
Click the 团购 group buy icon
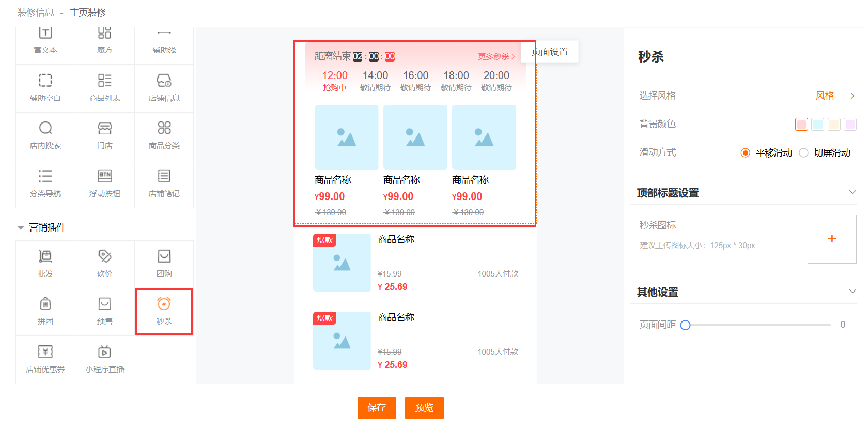pyautogui.click(x=164, y=264)
